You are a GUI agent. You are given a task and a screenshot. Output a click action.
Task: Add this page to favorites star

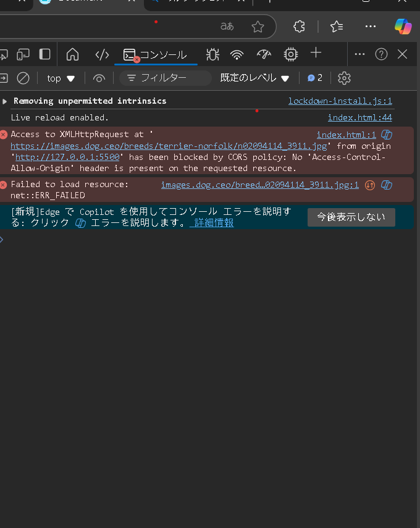[x=258, y=27]
